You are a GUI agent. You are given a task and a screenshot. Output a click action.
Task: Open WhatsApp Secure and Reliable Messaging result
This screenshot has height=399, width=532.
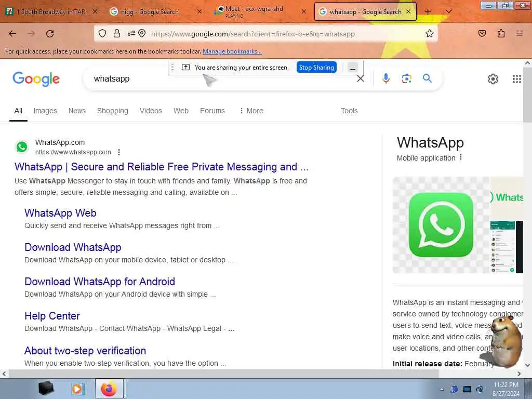coord(162,167)
